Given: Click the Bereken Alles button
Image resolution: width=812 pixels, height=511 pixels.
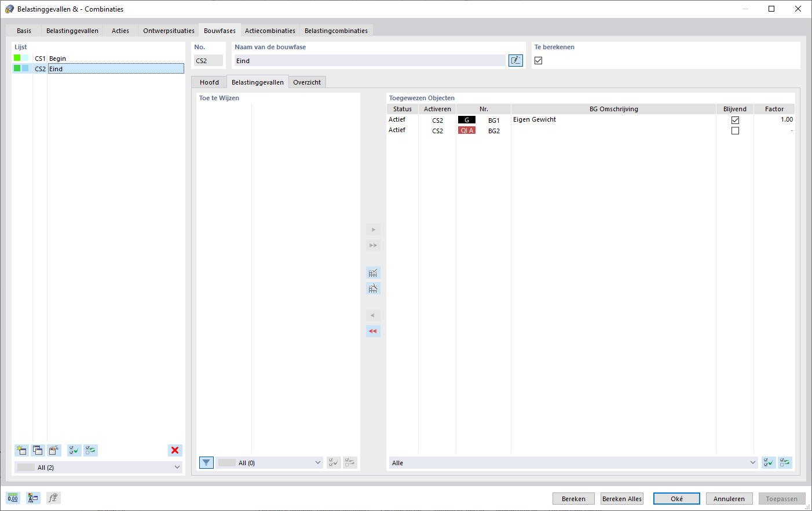Looking at the screenshot, I should [622, 499].
